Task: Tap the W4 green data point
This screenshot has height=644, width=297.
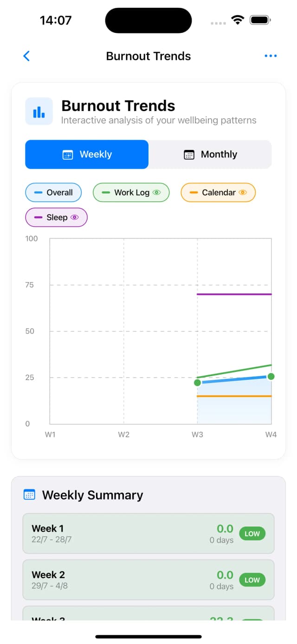Action: pyautogui.click(x=271, y=377)
